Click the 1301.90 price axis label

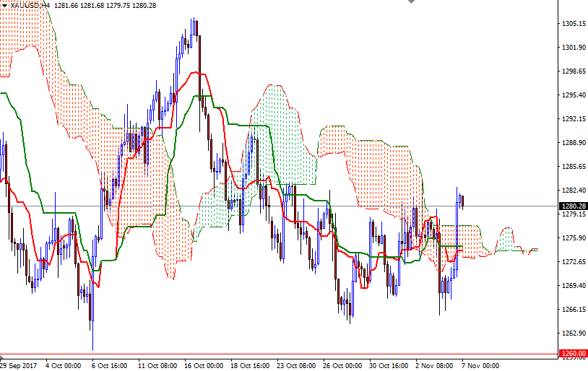pos(574,47)
